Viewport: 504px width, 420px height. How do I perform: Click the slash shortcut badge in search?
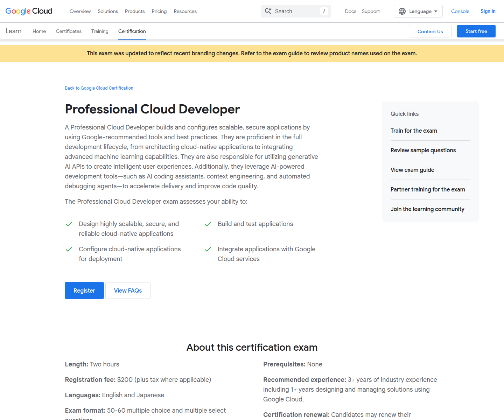point(324,11)
